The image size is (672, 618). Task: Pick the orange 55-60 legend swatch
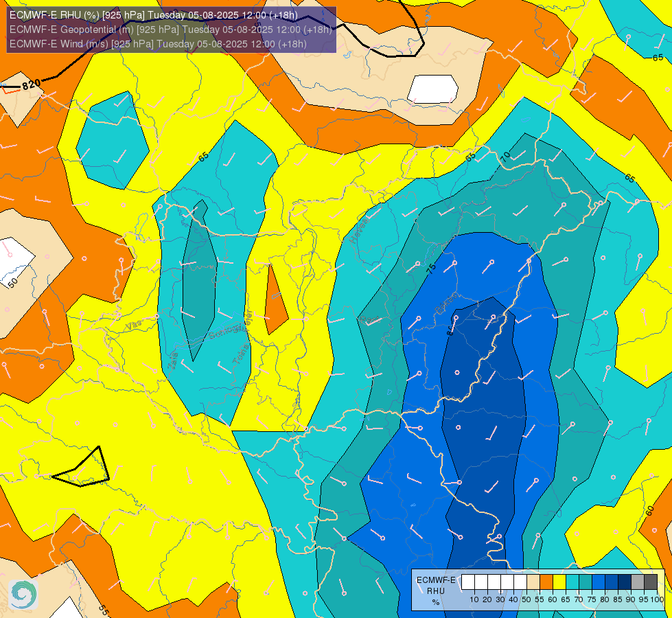(546, 582)
